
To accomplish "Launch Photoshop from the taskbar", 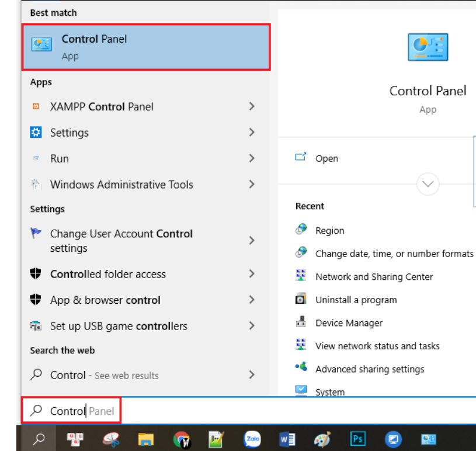I will click(357, 439).
